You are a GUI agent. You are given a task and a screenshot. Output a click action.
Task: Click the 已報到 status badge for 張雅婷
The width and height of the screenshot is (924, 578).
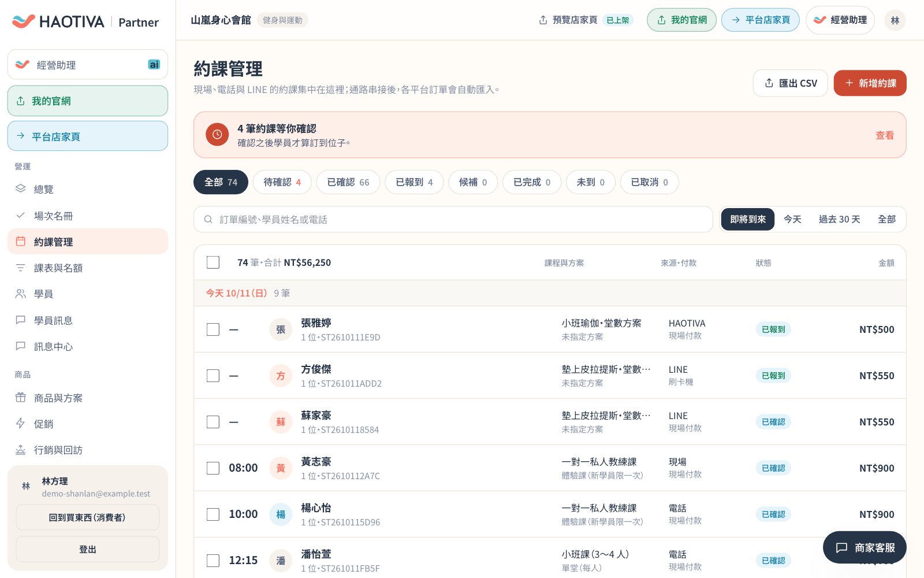pos(773,329)
